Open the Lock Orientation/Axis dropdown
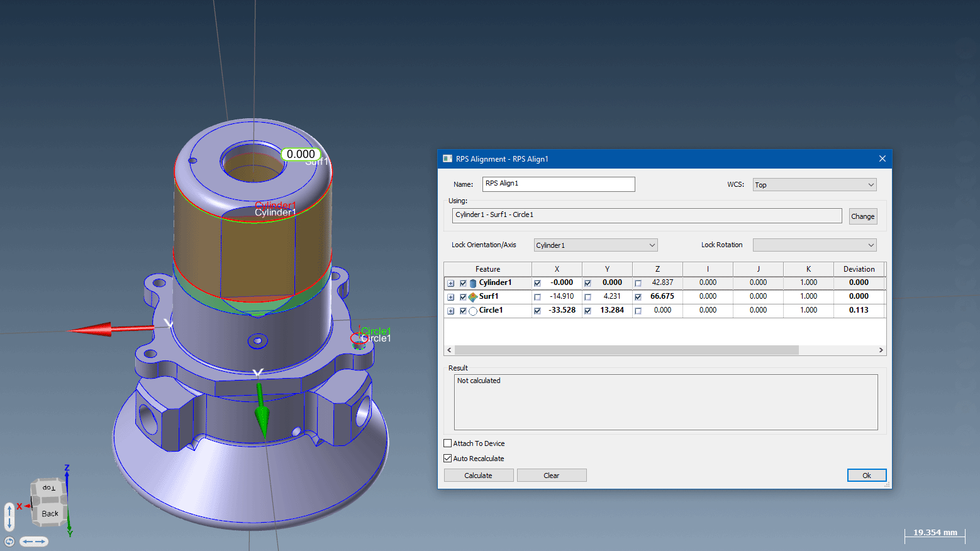980x551 pixels. tap(595, 245)
